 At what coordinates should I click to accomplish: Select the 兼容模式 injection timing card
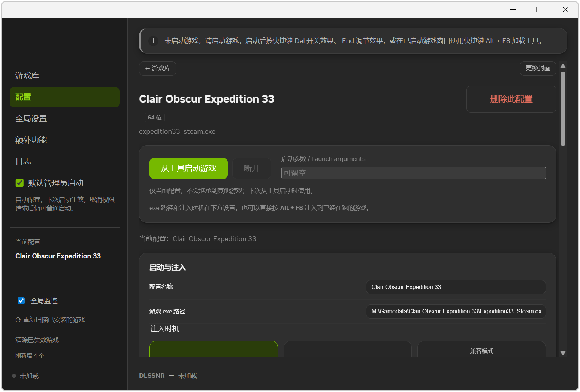481,349
